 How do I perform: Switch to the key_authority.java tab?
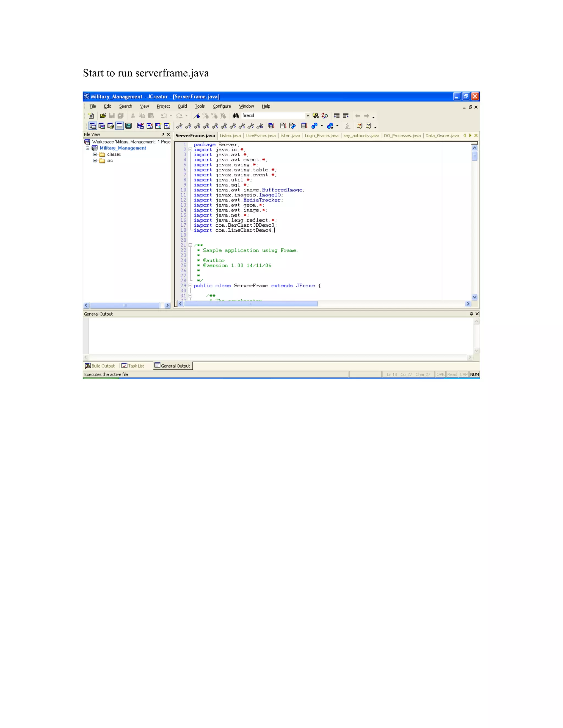tap(361, 136)
